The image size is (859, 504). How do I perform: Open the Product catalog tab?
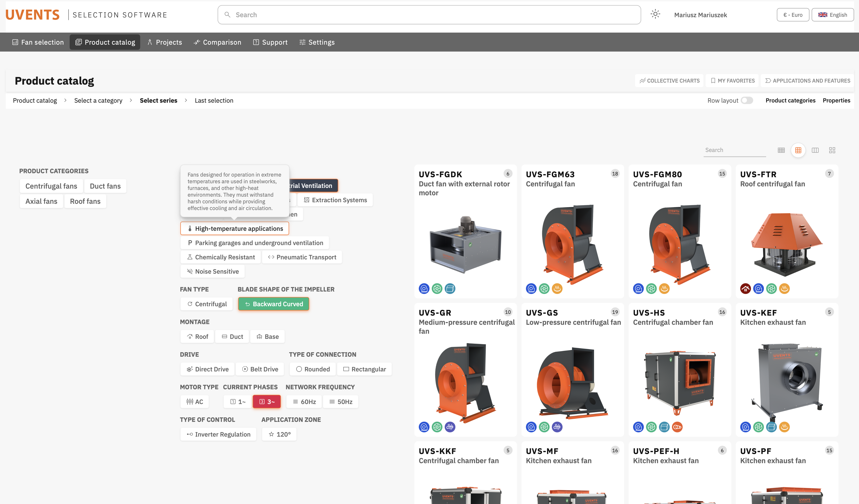click(105, 42)
